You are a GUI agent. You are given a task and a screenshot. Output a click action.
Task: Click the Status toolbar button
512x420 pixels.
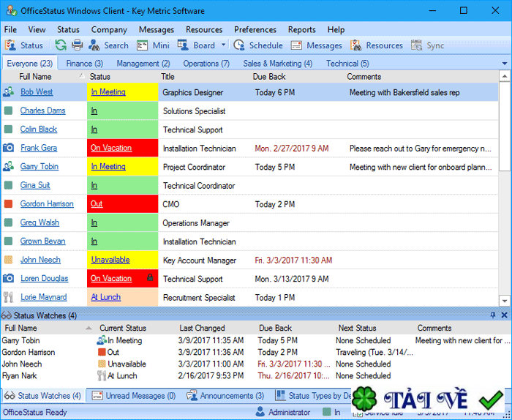(x=24, y=45)
